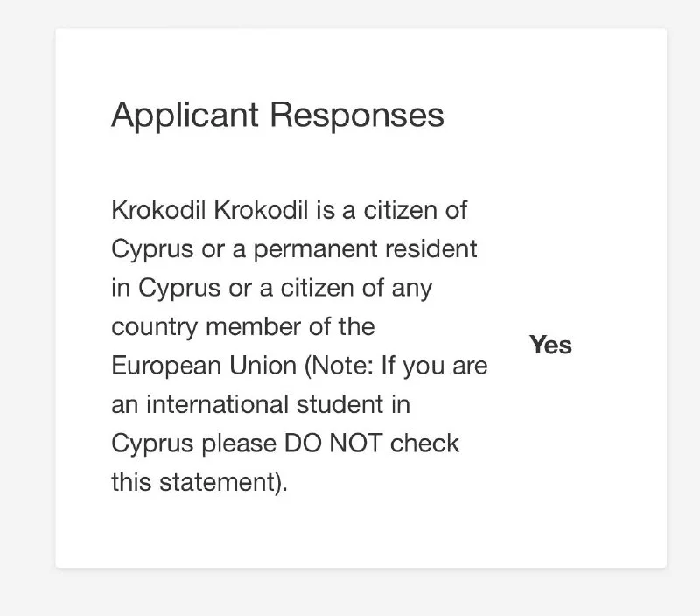This screenshot has width=700, height=616.
Task: Click the word please in the statement
Action: pyautogui.click(x=238, y=444)
